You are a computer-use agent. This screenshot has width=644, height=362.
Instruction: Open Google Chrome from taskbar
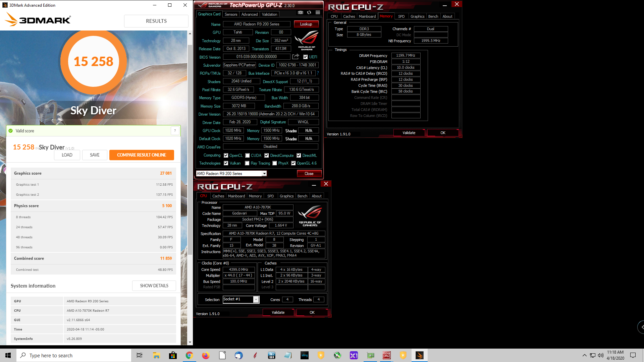tap(189, 355)
